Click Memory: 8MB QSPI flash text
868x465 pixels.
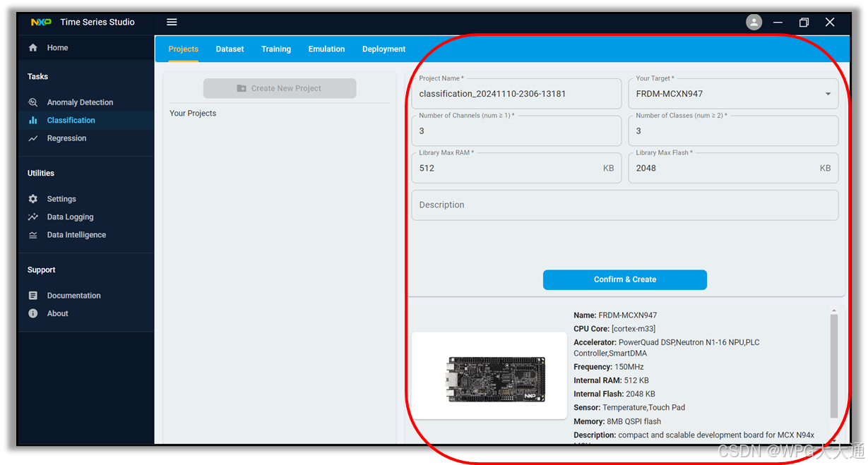click(617, 421)
